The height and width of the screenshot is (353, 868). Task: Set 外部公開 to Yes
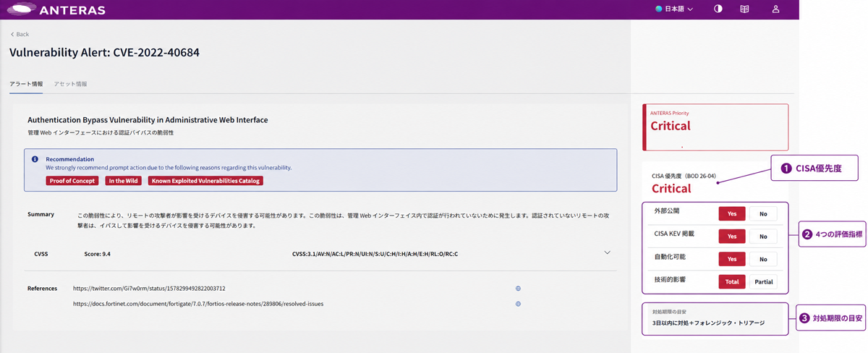pos(732,214)
